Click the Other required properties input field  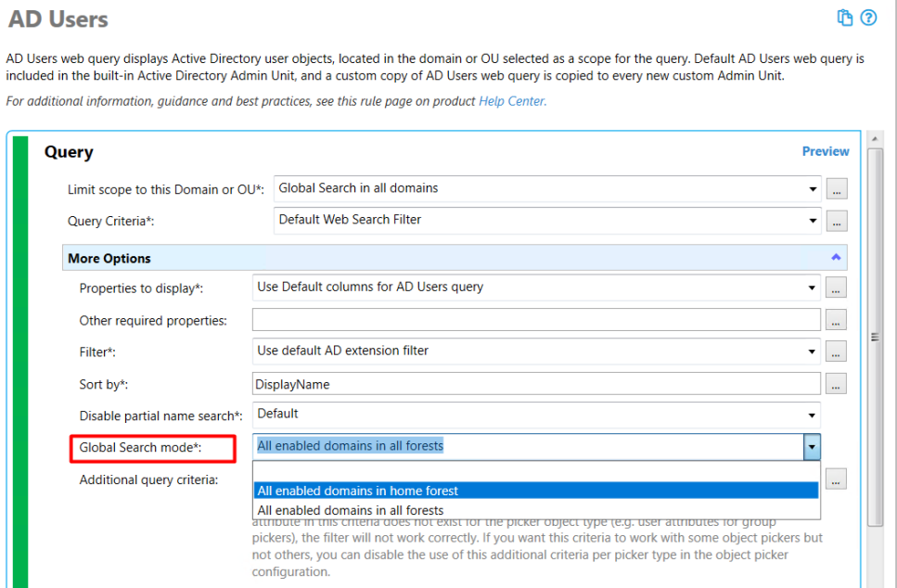536,320
